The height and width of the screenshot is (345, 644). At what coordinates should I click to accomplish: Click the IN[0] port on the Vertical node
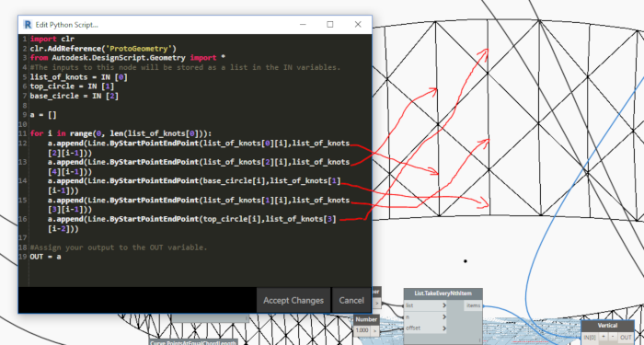590,338
